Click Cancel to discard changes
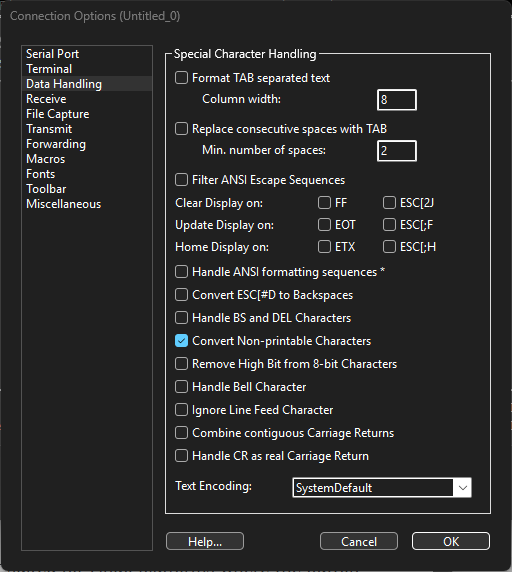The height and width of the screenshot is (572, 512). (x=359, y=541)
